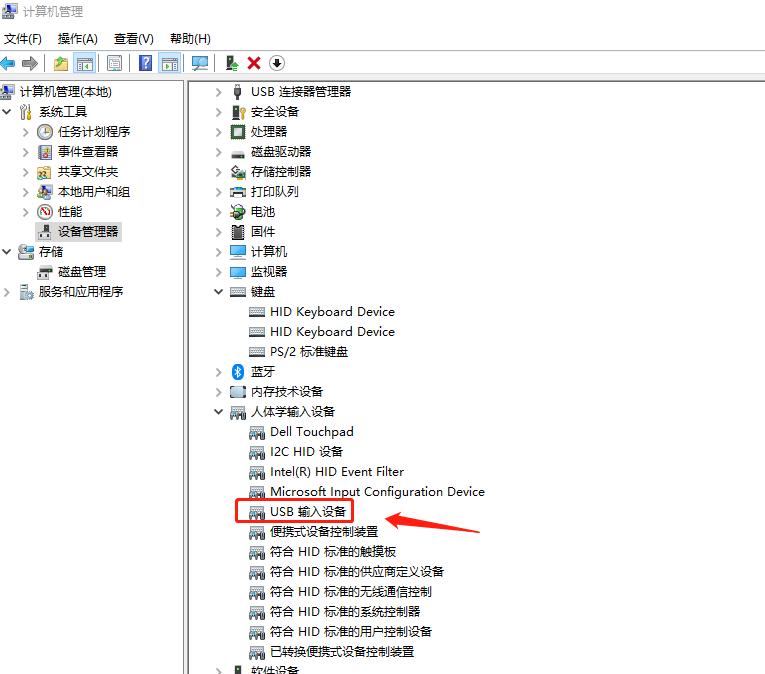
Task: Click the USB 连接器管理器 plug icon
Action: [x=238, y=92]
